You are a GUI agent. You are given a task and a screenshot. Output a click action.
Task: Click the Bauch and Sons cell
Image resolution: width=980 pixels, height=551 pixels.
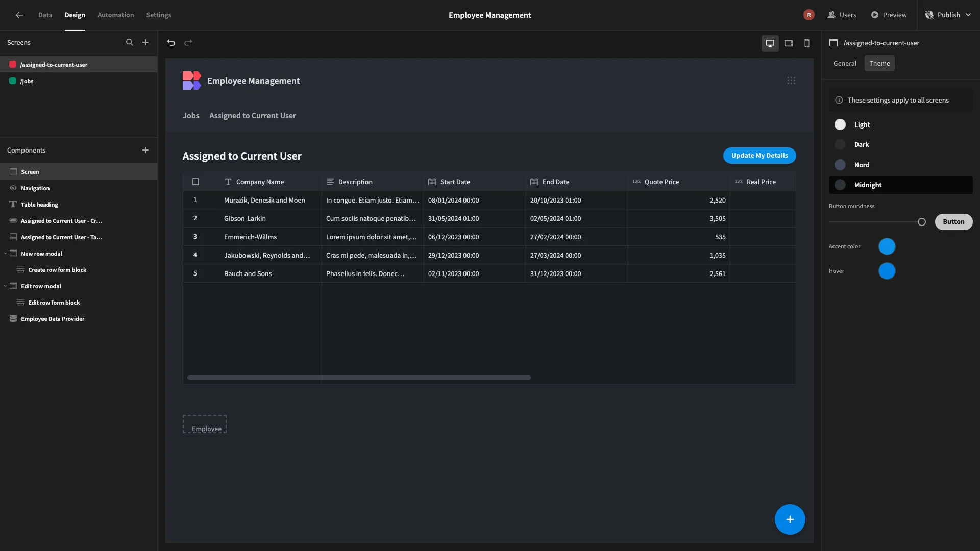[271, 273]
